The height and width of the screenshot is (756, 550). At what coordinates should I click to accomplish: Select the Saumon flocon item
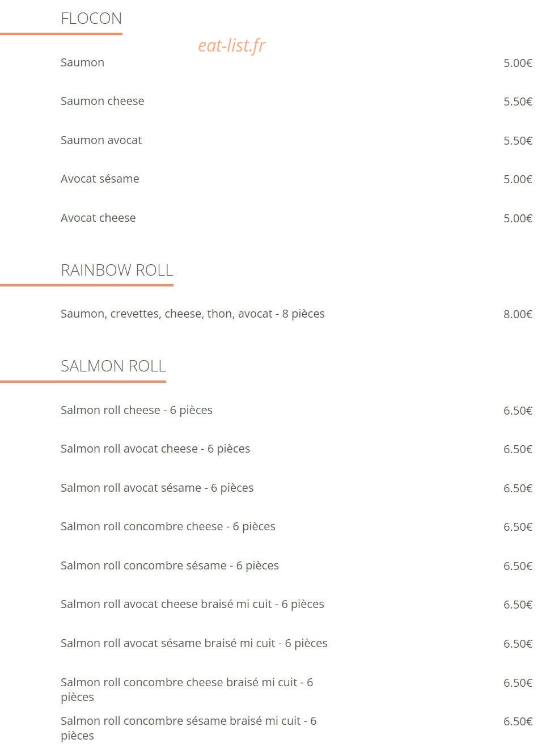82,62
